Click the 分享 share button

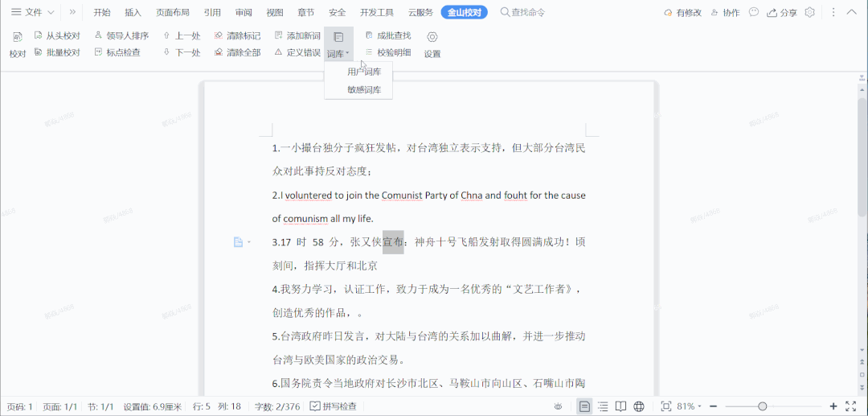tap(782, 13)
